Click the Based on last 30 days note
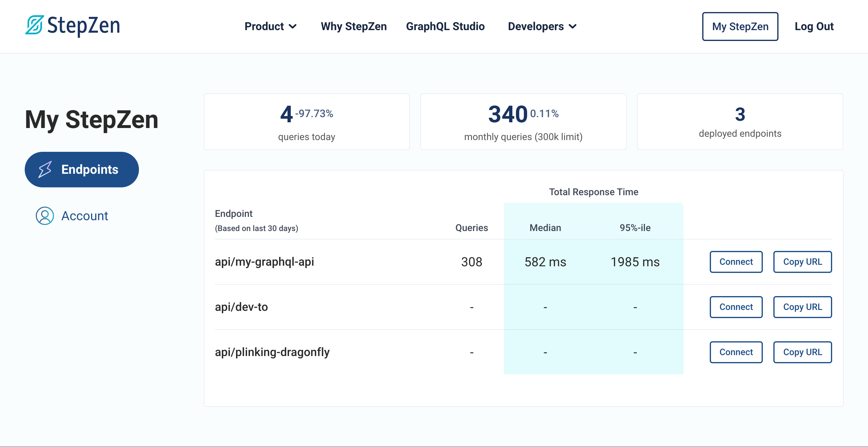Image resolution: width=868 pixels, height=447 pixels. point(256,228)
